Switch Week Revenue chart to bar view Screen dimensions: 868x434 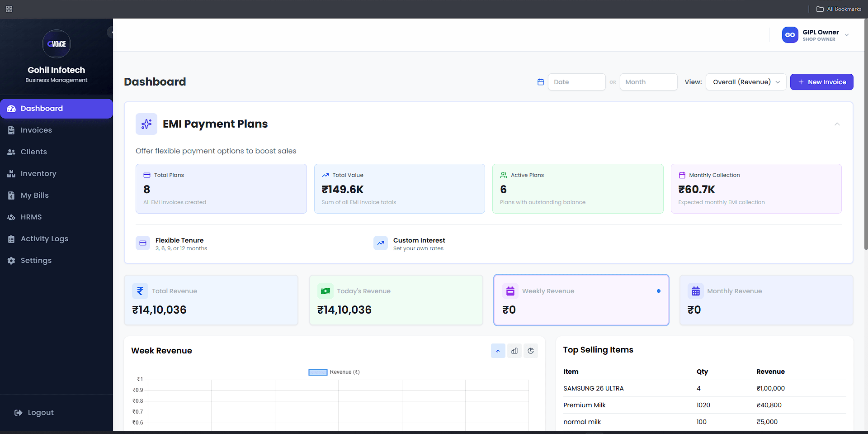point(514,351)
